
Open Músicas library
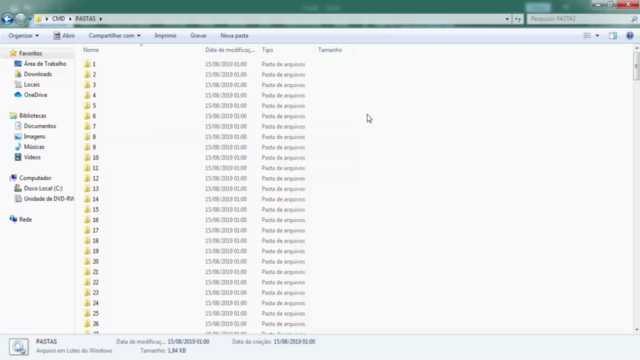(34, 147)
